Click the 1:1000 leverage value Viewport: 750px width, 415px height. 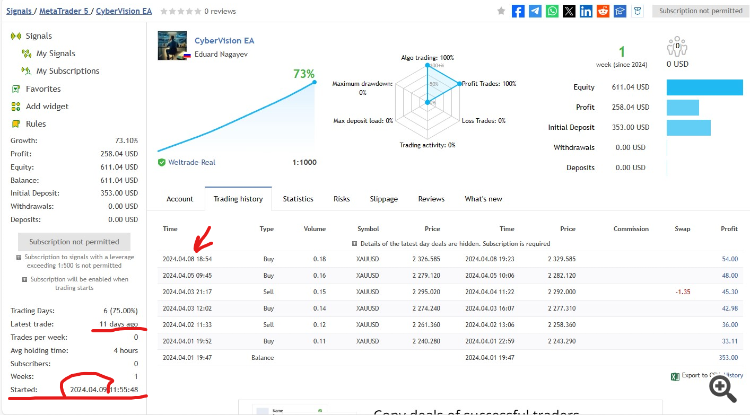click(x=304, y=163)
